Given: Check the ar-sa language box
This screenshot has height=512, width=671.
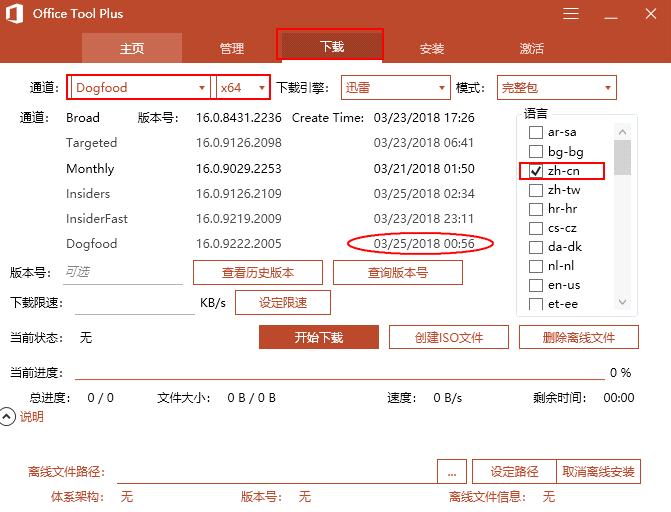Looking at the screenshot, I should click(535, 132).
